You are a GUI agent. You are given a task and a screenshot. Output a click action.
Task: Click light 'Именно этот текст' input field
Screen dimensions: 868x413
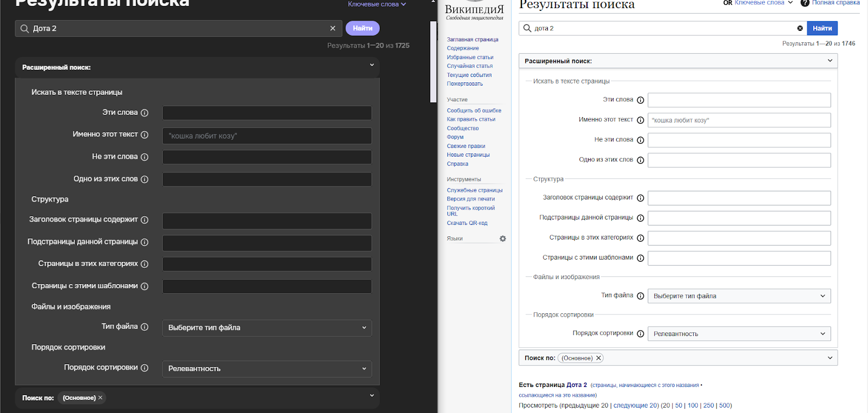point(739,120)
